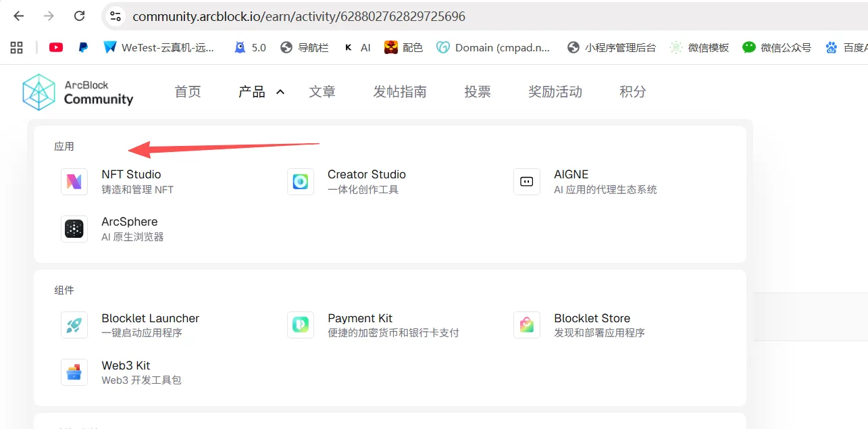Click the 铸造和管理 NFT description
The height and width of the screenshot is (429, 868).
tap(138, 190)
